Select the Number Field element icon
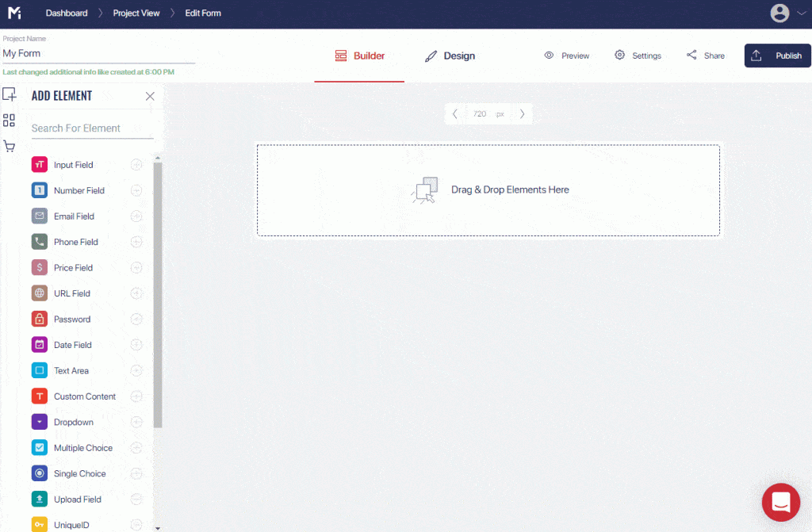 click(x=40, y=190)
